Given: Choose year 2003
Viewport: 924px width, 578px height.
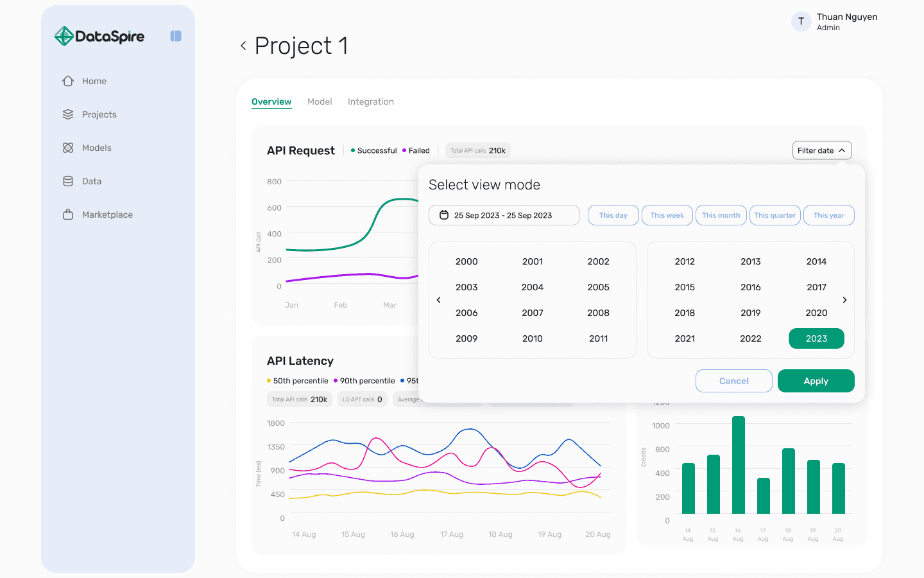Looking at the screenshot, I should coord(466,287).
